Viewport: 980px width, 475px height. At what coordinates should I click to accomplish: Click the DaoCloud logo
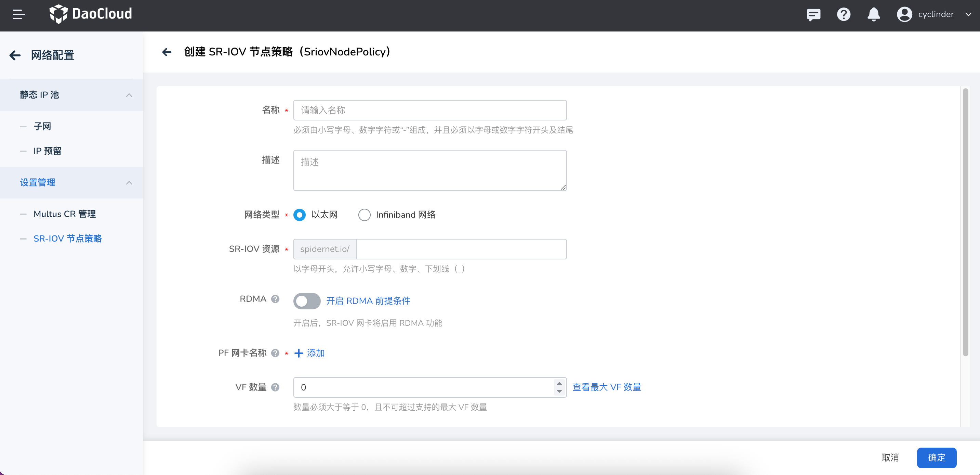click(91, 14)
